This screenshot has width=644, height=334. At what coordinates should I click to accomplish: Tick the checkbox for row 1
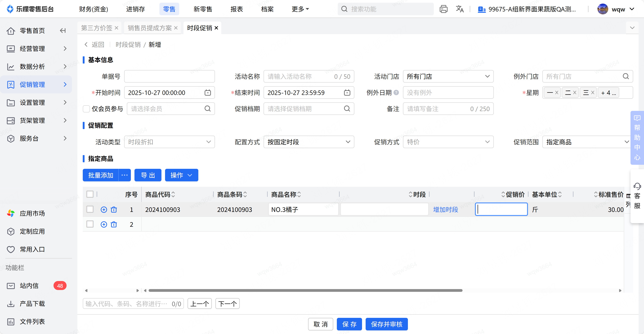[x=90, y=209]
